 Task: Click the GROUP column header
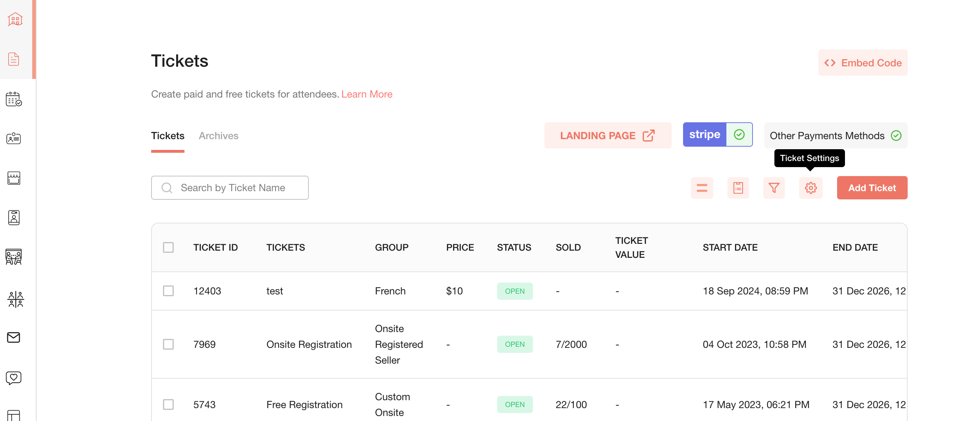pos(391,247)
